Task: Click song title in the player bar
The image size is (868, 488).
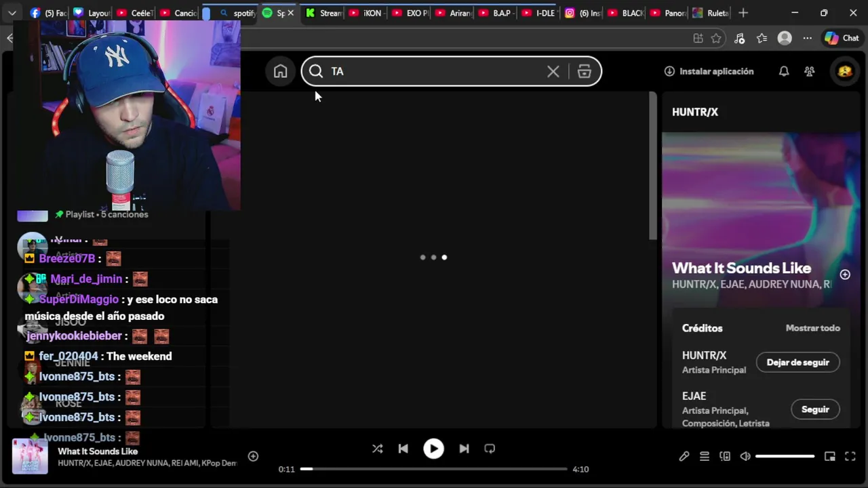Action: [98, 451]
